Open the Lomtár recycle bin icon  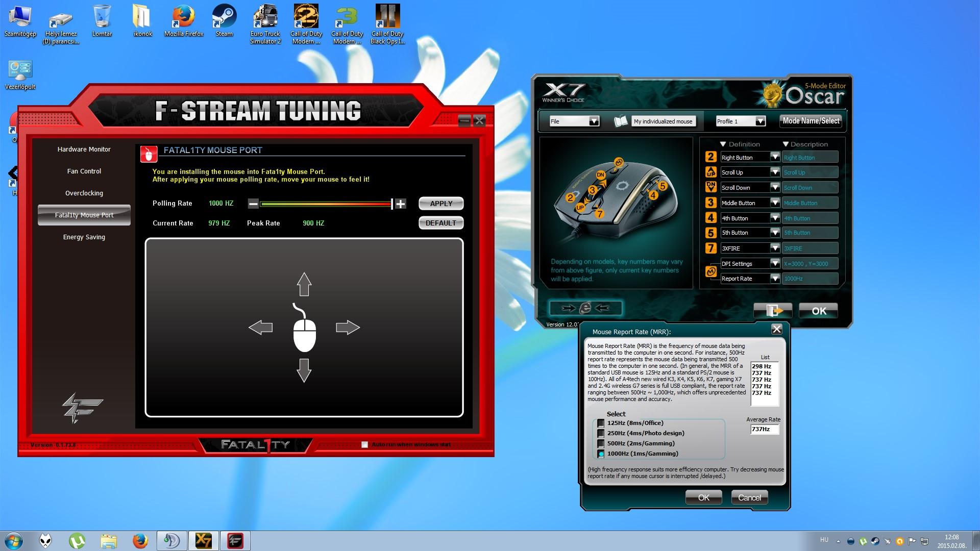pyautogui.click(x=102, y=20)
